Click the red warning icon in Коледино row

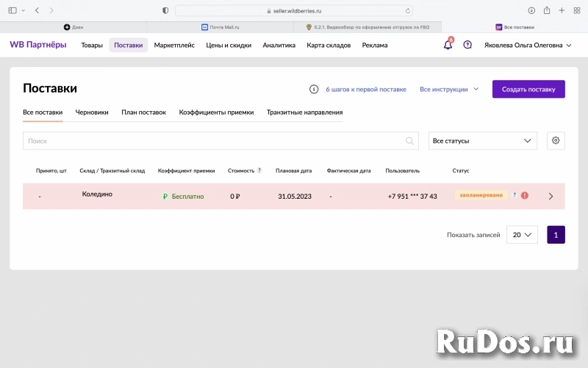click(525, 195)
